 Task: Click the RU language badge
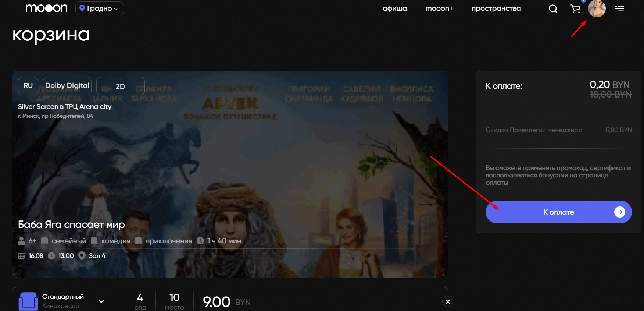pos(28,86)
